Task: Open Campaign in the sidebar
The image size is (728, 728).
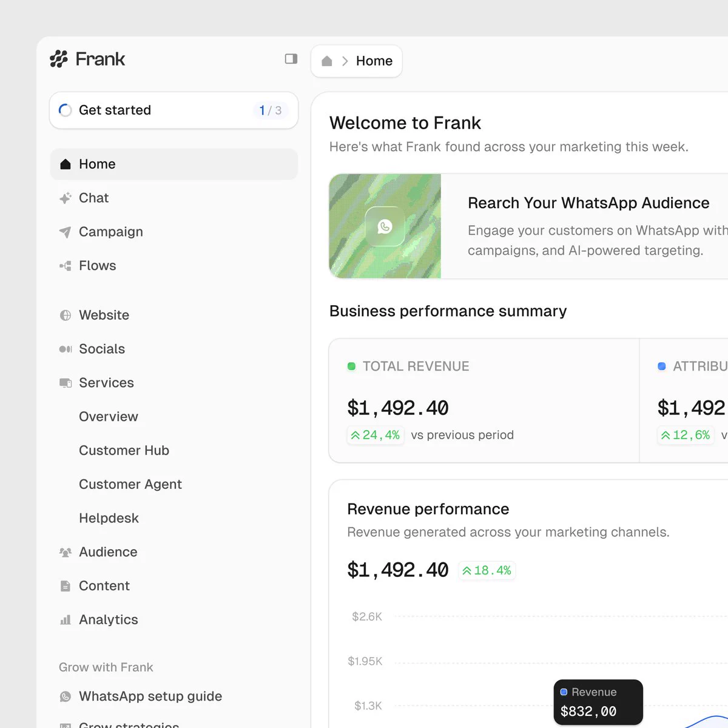Action: click(174, 232)
